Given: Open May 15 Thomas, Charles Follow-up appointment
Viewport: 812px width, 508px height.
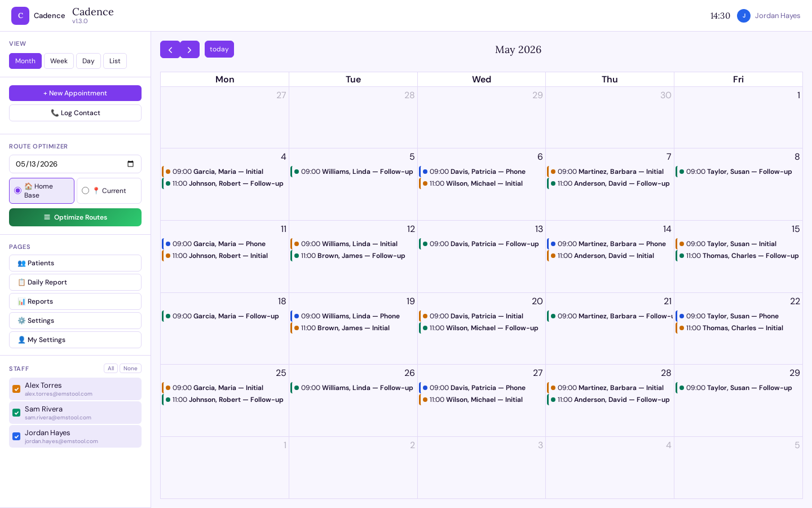Looking at the screenshot, I should click(738, 256).
